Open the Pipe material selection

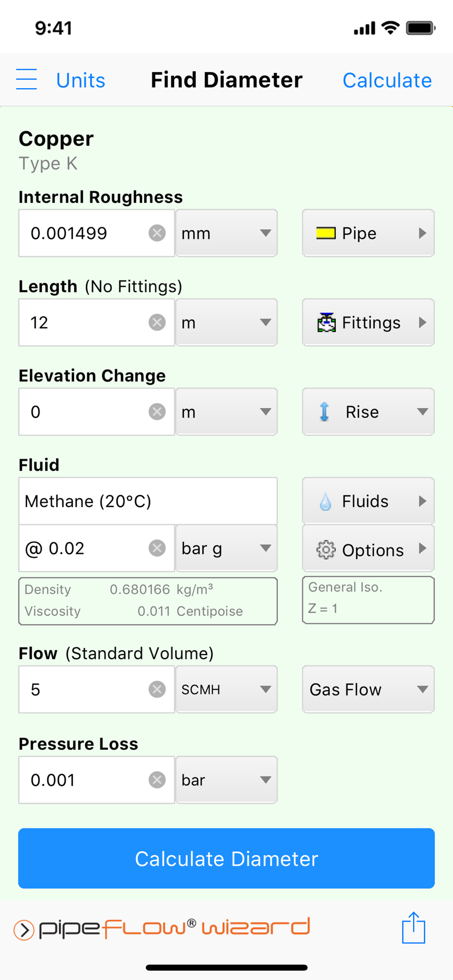click(x=368, y=233)
